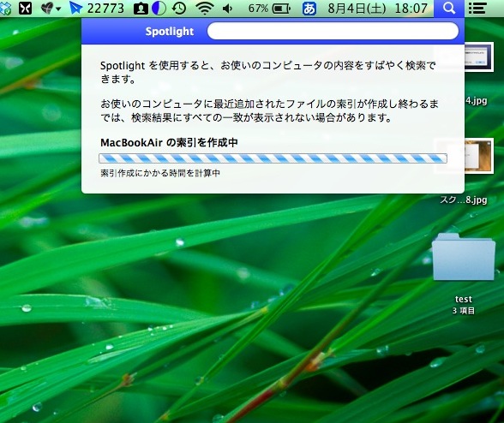Click the half-moon circle menu bar icon
The height and width of the screenshot is (423, 504).
coord(159,9)
